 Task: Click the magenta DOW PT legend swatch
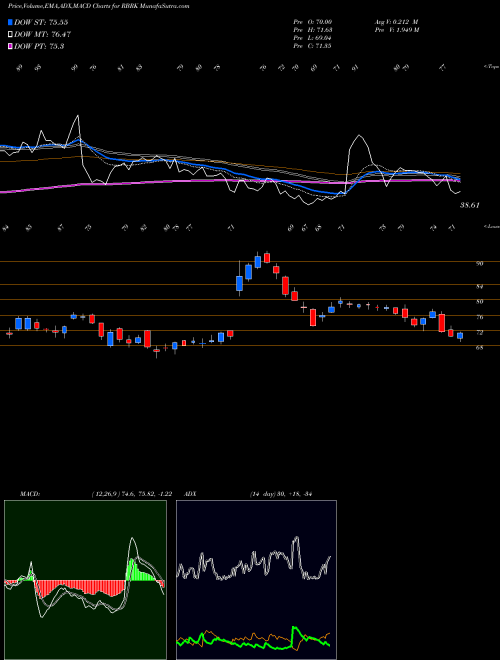click(x=11, y=46)
